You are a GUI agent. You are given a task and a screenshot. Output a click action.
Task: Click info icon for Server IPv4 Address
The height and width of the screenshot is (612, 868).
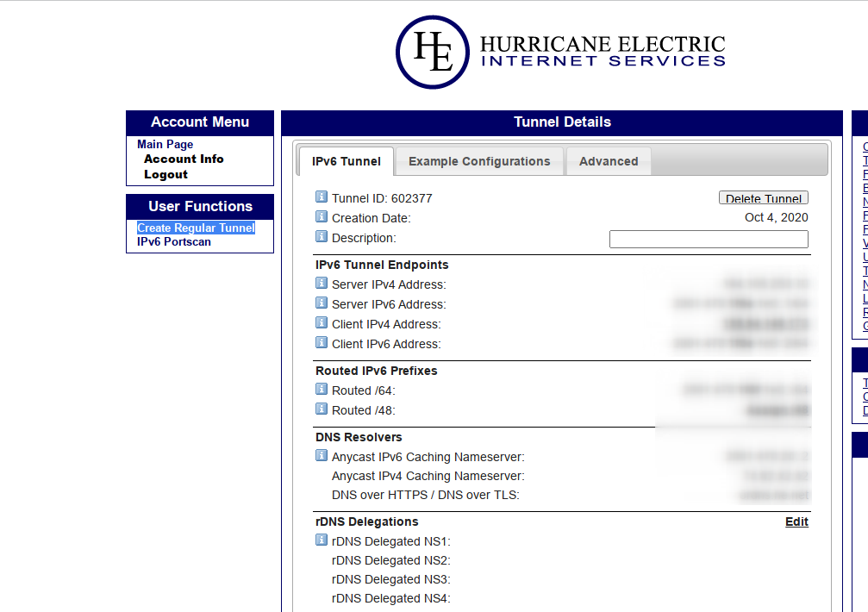(x=321, y=283)
